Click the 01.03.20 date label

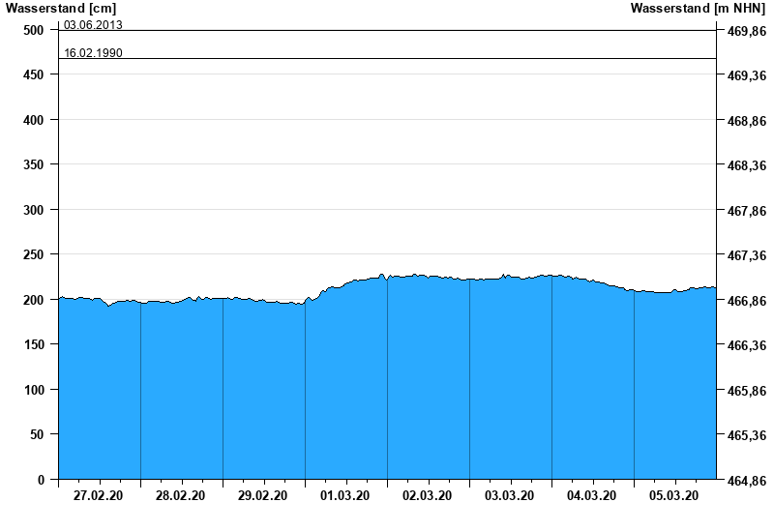(345, 496)
